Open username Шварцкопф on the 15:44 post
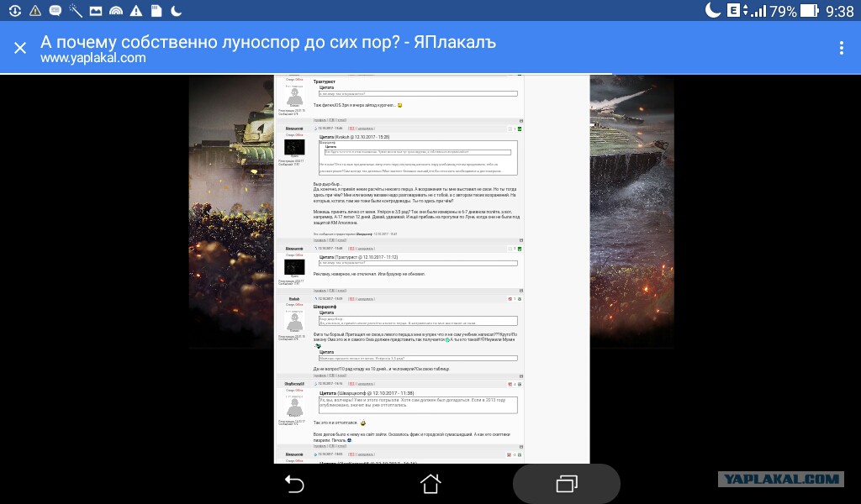 [294, 129]
